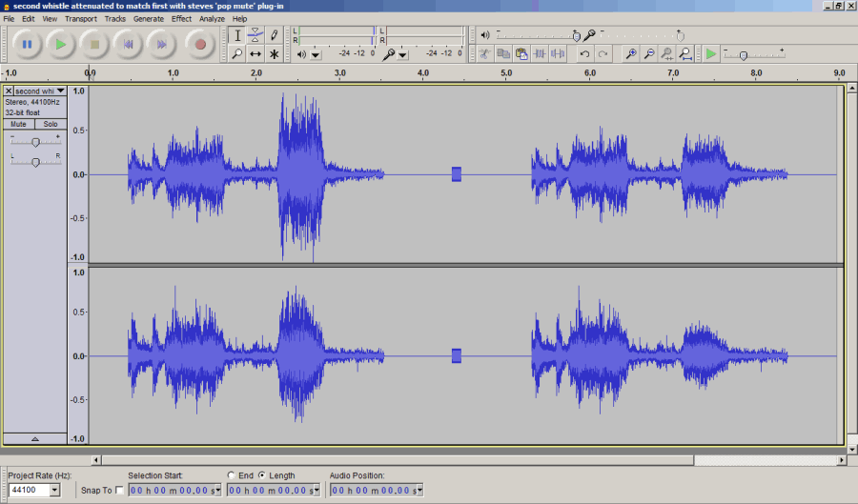
Task: Select the Zoom (magnifier) tool
Action: pyautogui.click(x=237, y=53)
